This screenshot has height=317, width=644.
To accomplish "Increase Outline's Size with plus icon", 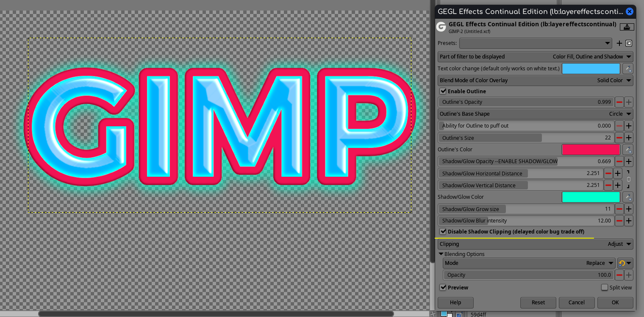I will click(x=629, y=138).
